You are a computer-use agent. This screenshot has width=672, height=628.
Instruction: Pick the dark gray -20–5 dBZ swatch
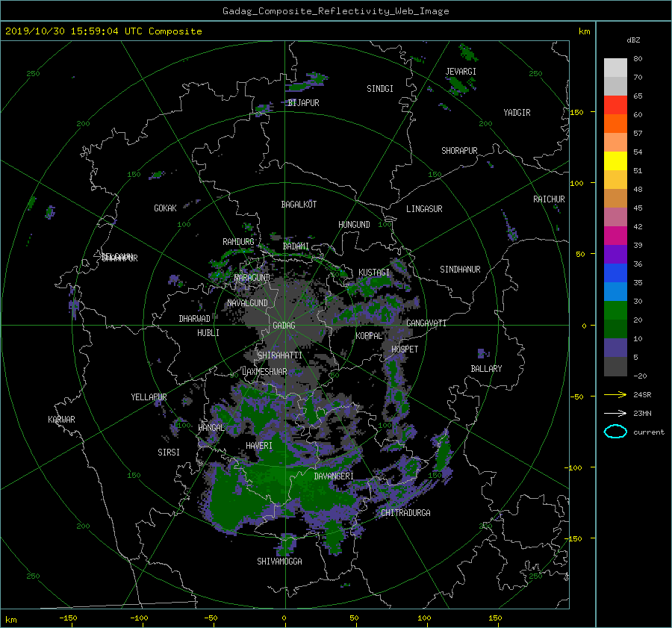(615, 367)
